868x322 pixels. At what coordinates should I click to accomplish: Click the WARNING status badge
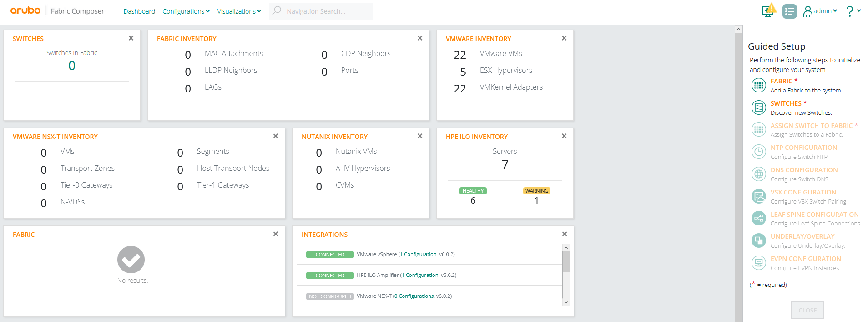[537, 191]
